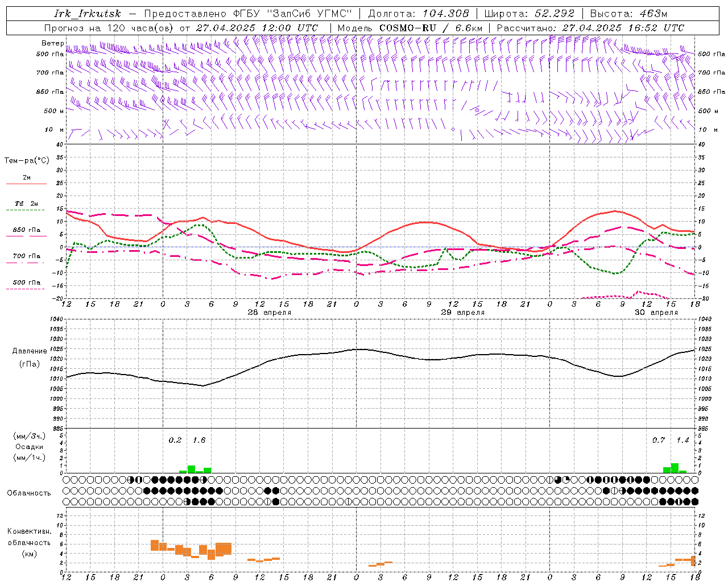Click the 0.7 precipitation total
Screen dimensions: 728x582
[659, 440]
